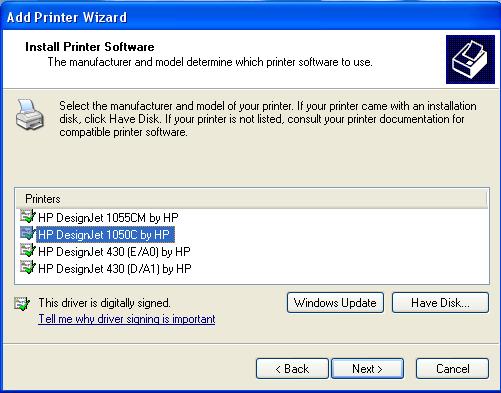Screen dimensions: 501x393
Task: Select HP DesignJet 430 (D/A1) by HP
Action: [x=115, y=269]
